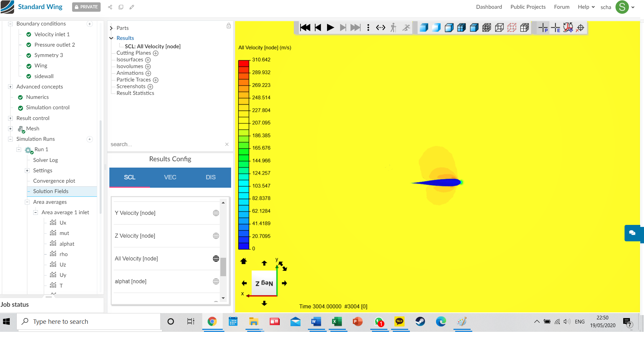Choose surface with mesh cube mode
644x362 pixels.
[x=462, y=28]
